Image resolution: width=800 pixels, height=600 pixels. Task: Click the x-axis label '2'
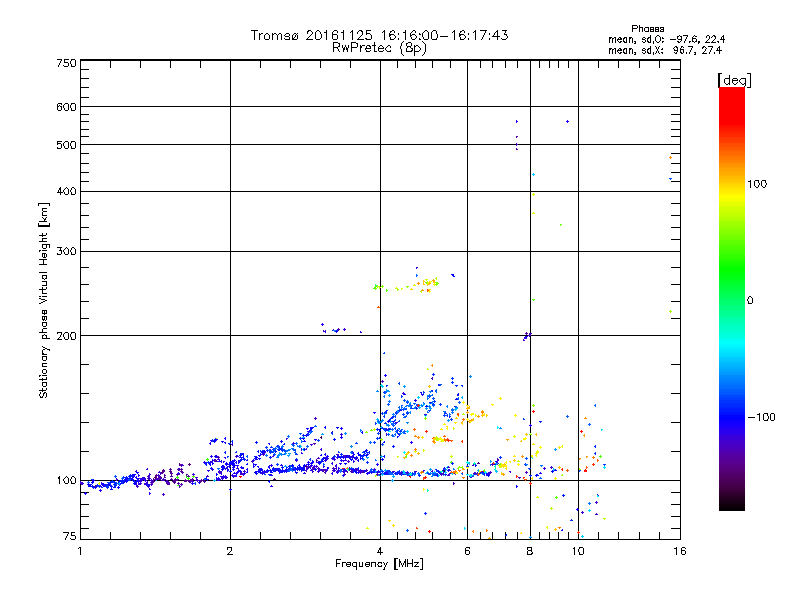coord(230,551)
